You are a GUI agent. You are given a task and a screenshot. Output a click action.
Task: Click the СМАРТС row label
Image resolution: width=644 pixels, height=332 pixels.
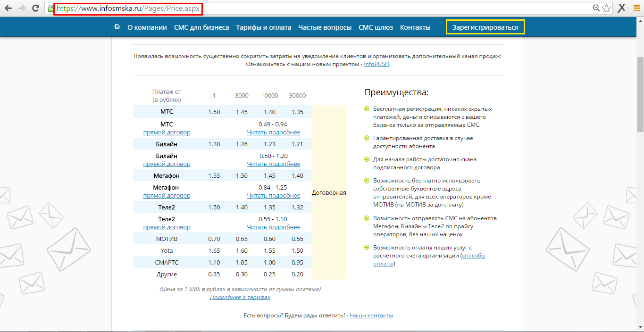pyautogui.click(x=167, y=262)
